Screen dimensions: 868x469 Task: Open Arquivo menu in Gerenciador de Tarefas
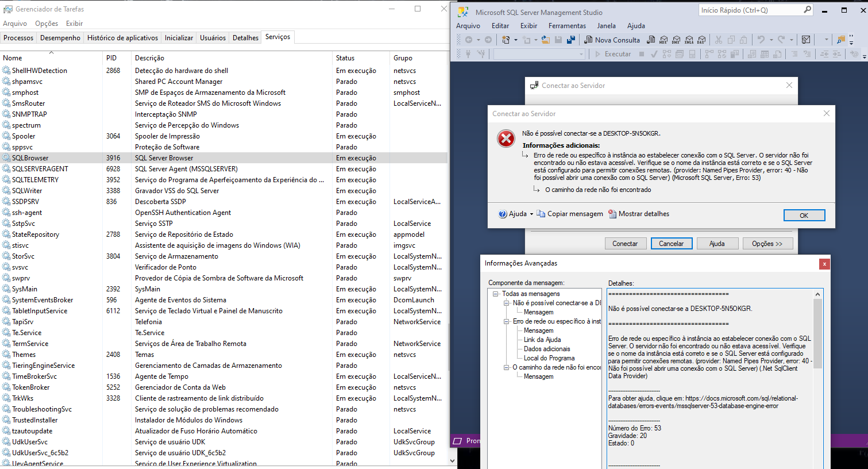click(15, 24)
